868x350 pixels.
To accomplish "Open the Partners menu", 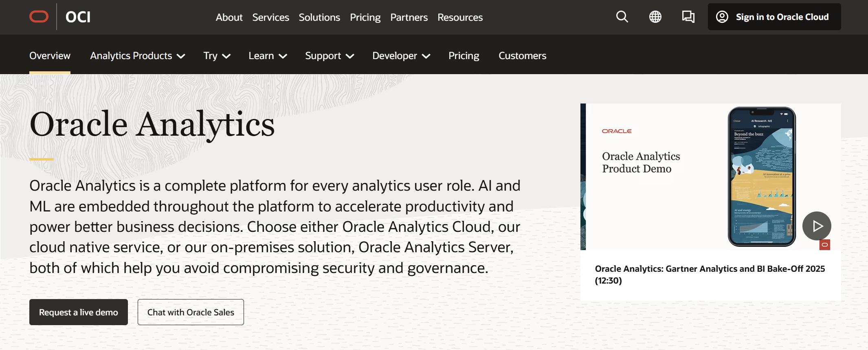I will [x=409, y=17].
